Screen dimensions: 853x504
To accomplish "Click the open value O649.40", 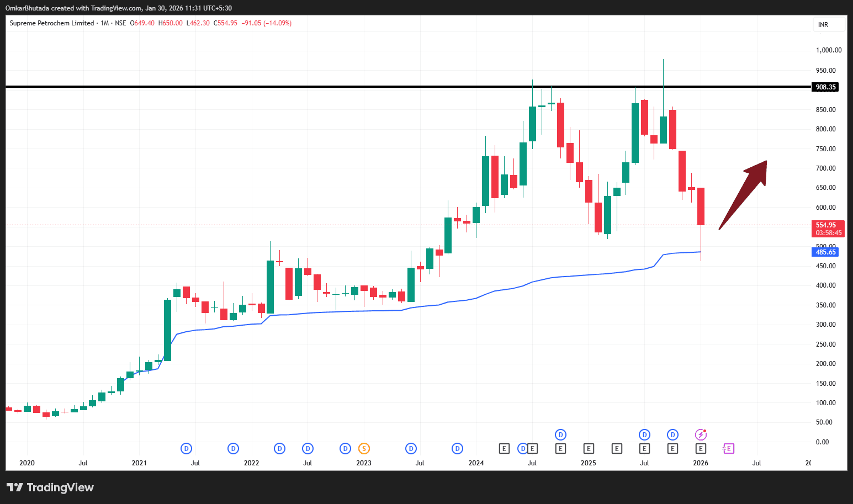I will point(142,23).
